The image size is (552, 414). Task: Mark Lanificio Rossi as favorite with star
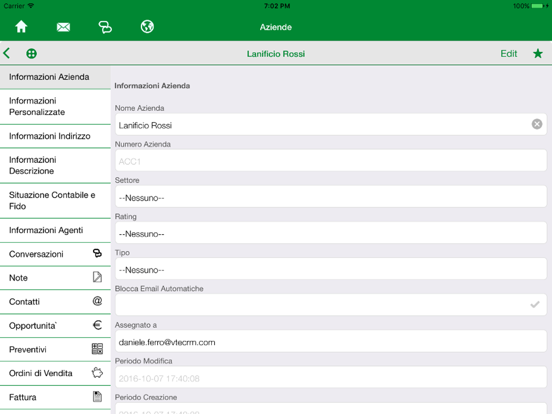pyautogui.click(x=538, y=54)
